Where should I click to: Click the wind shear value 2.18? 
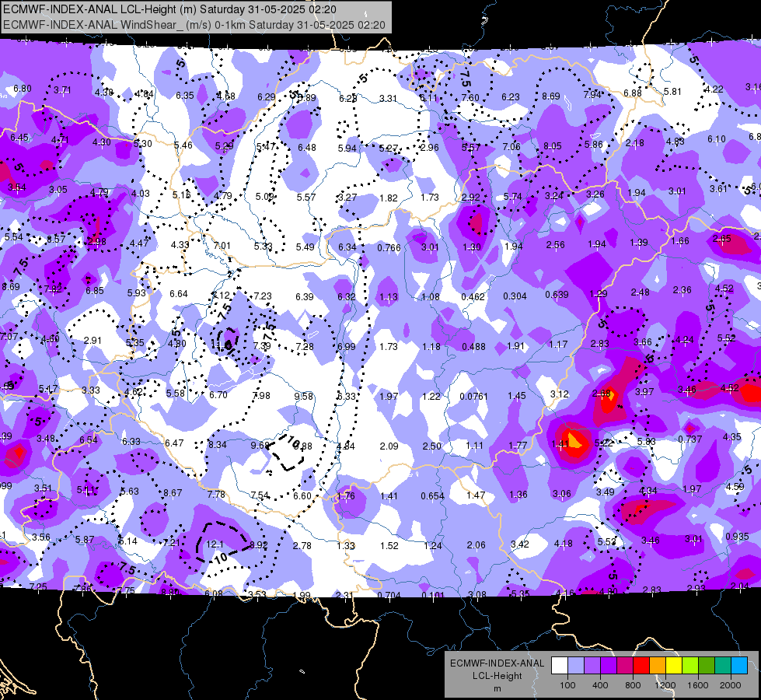click(x=635, y=143)
